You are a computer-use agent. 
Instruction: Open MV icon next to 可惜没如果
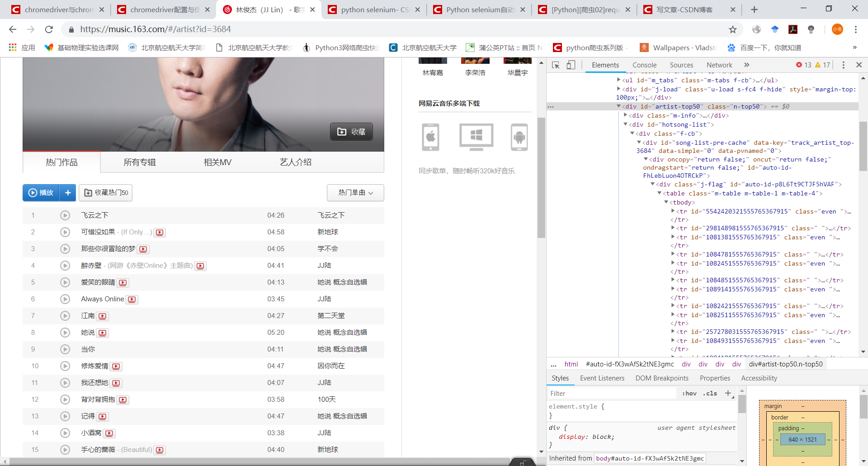click(x=160, y=233)
